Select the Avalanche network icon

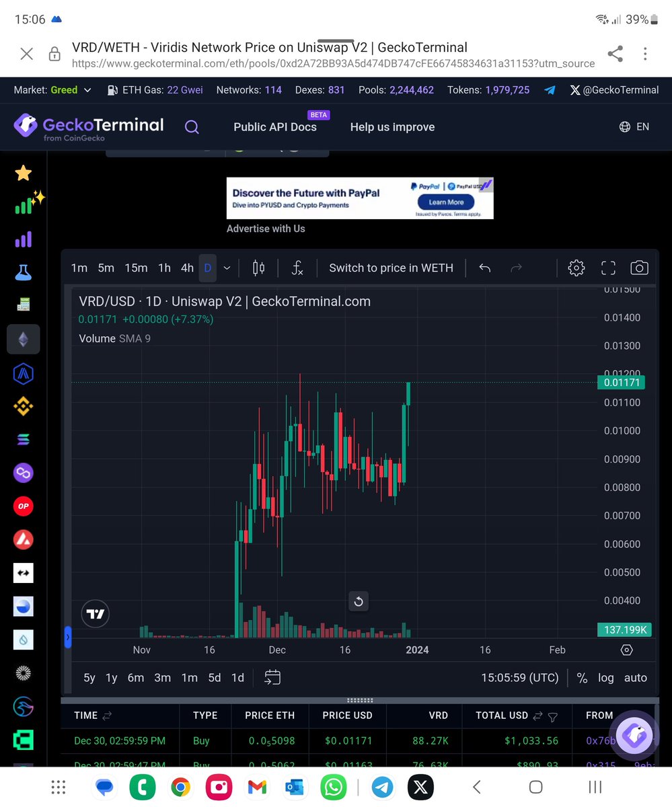tap(24, 539)
